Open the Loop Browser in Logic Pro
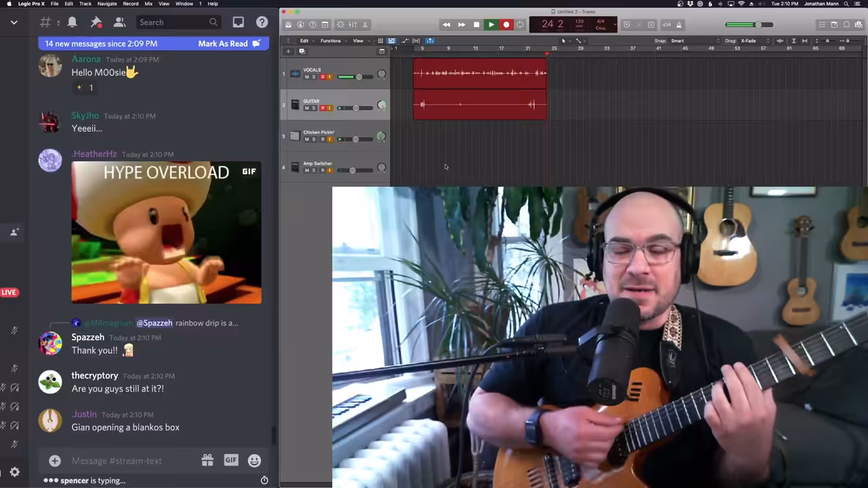The image size is (868, 488). [x=846, y=24]
